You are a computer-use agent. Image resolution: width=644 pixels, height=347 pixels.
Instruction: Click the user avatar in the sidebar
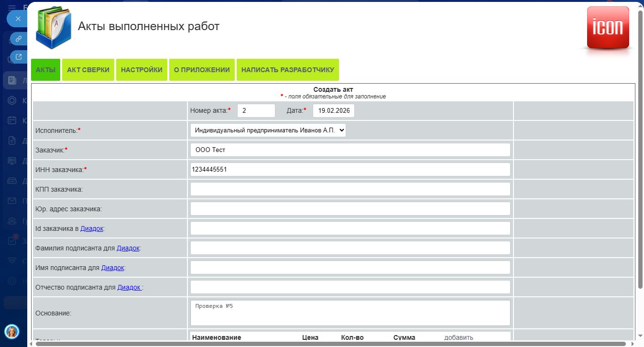12,331
